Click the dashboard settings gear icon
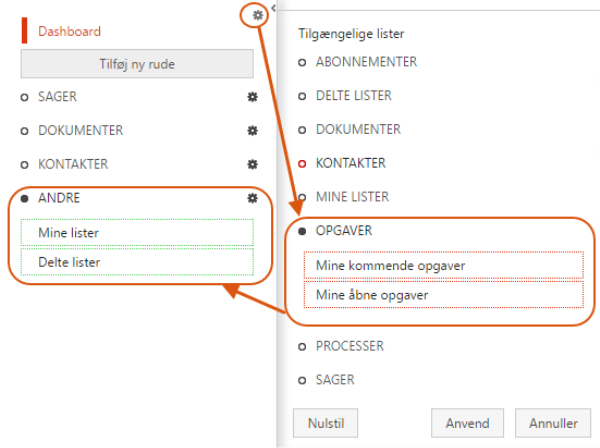Viewport: 600px width, 448px height. [258, 14]
